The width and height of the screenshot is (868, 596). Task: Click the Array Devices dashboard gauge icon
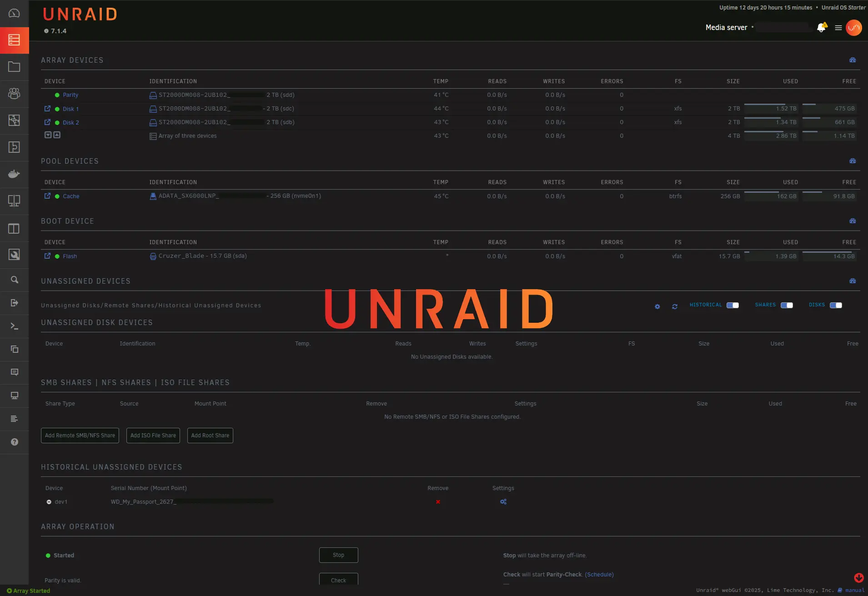[853, 60]
